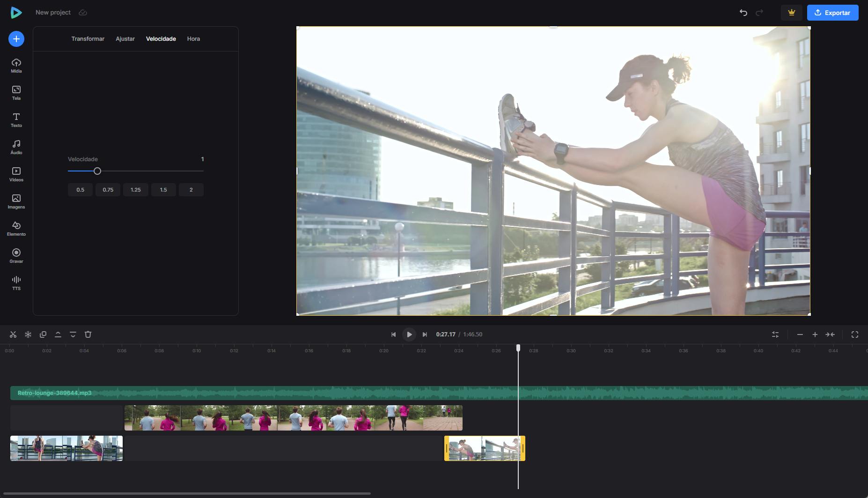Play the video preview
868x498 pixels.
pos(409,334)
